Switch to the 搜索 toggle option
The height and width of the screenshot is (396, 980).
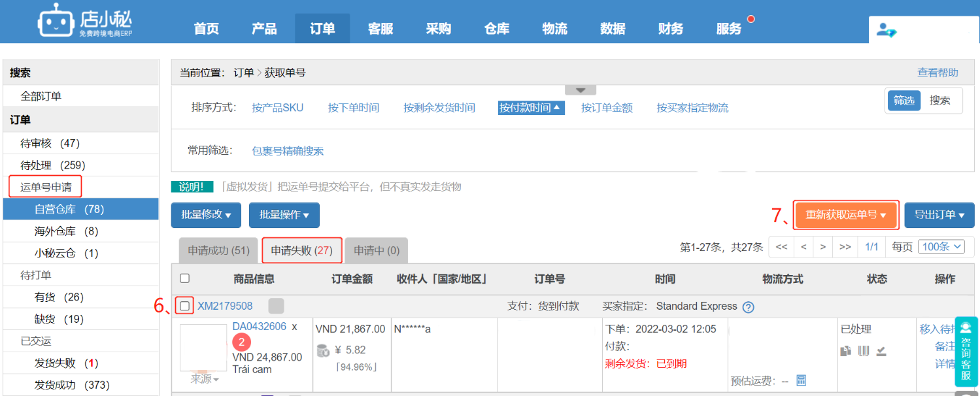[x=940, y=101]
